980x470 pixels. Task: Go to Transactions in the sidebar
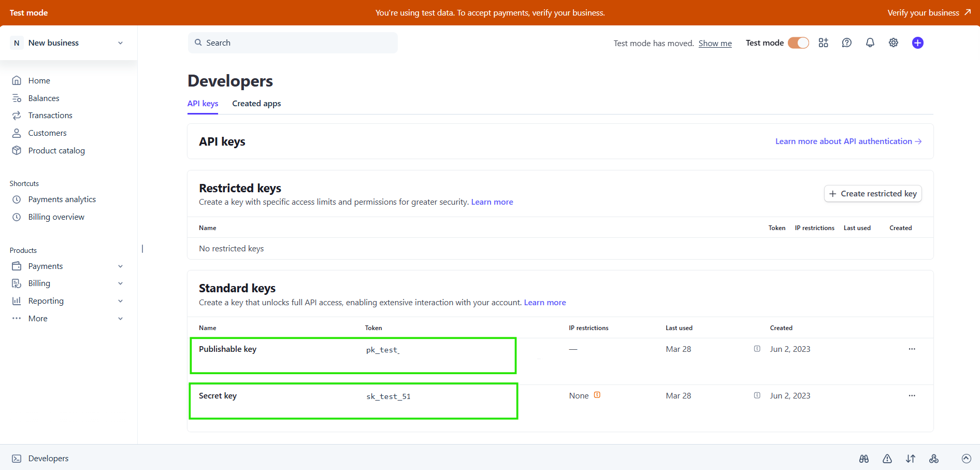coord(50,115)
